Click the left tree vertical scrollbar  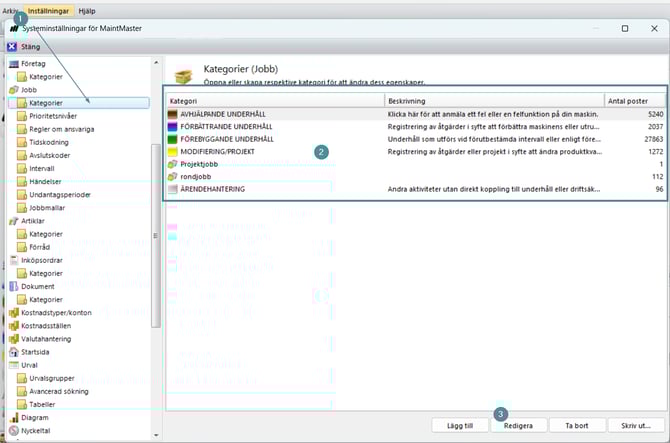click(155, 235)
